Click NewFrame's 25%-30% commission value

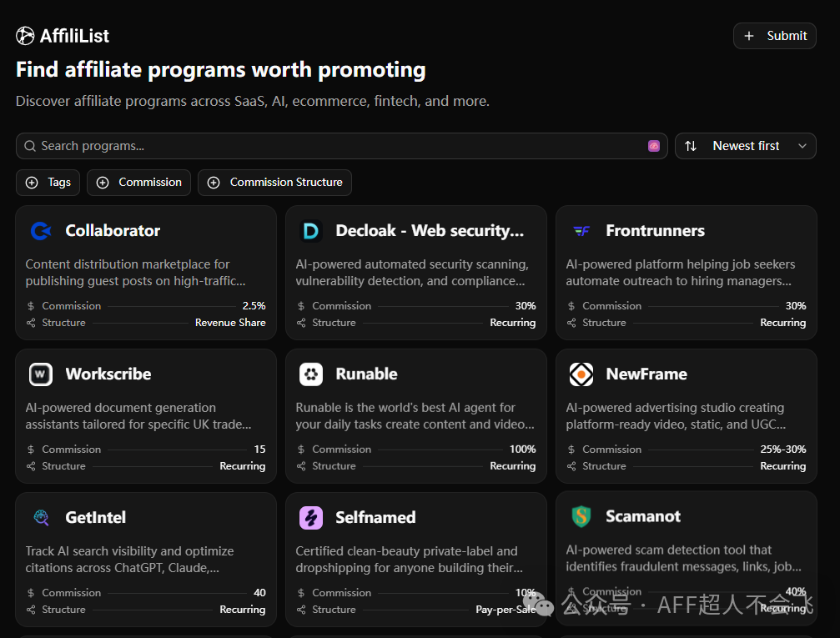pos(783,450)
